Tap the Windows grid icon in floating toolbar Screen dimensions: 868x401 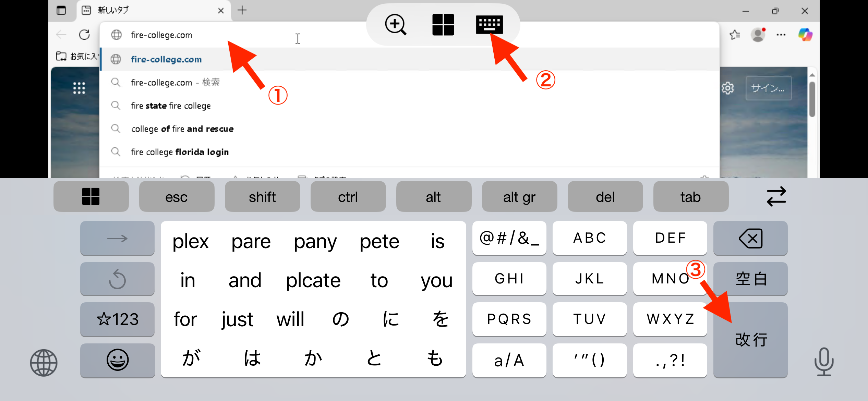point(443,24)
